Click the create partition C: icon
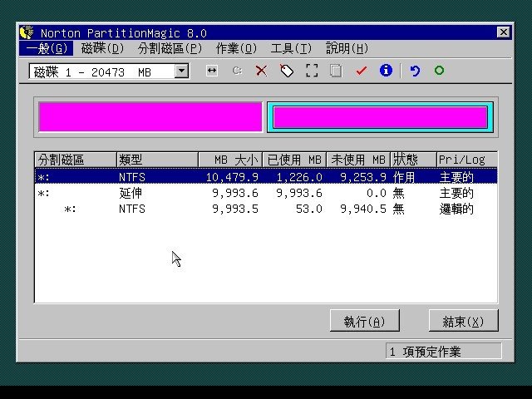 237,71
